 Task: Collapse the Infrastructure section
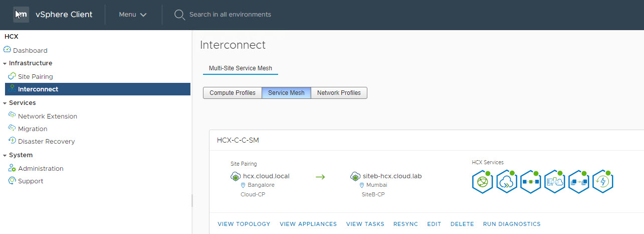click(5, 63)
